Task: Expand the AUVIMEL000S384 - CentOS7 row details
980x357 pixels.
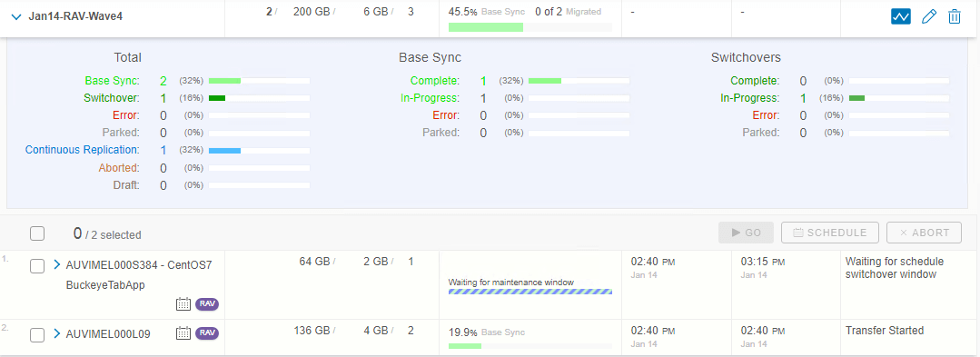Action: tap(57, 264)
